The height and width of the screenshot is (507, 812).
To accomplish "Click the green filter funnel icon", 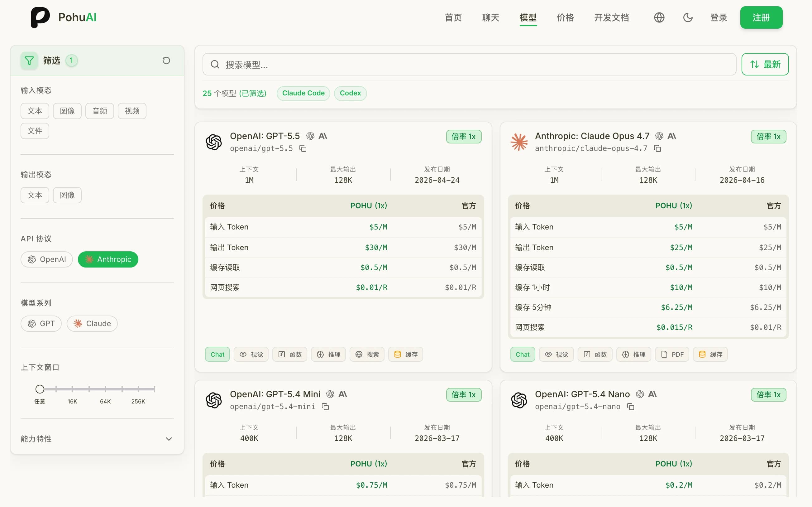I will point(29,61).
